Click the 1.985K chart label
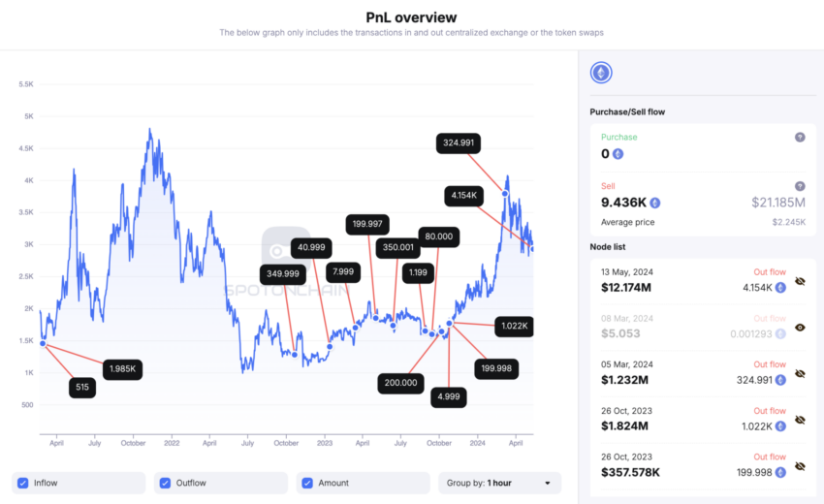This screenshot has width=824, height=504. [x=122, y=369]
